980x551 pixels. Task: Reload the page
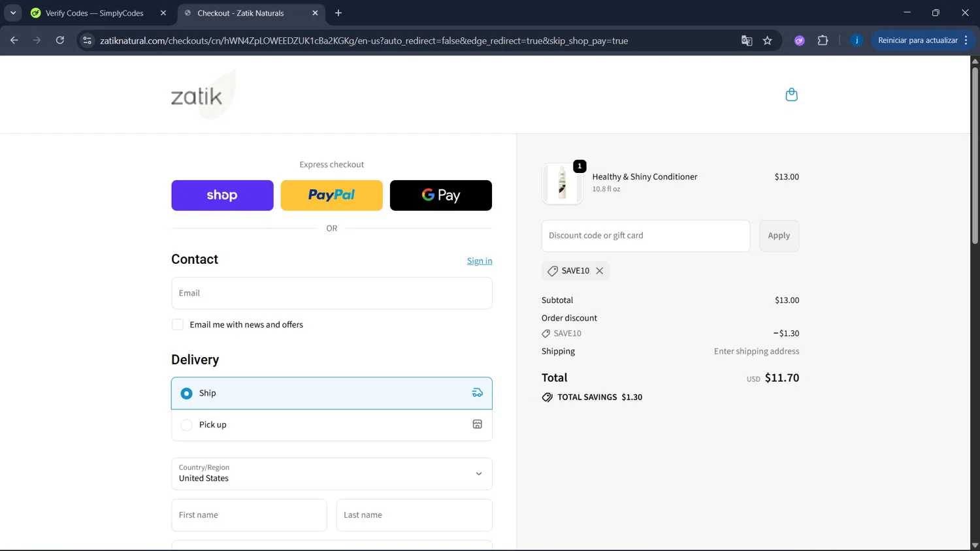pos(60,40)
